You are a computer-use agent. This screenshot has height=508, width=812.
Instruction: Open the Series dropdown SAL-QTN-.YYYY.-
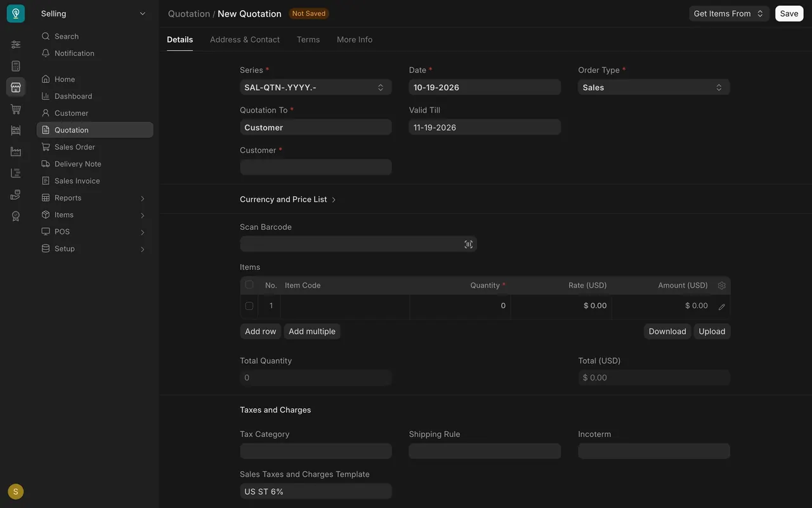tap(316, 87)
